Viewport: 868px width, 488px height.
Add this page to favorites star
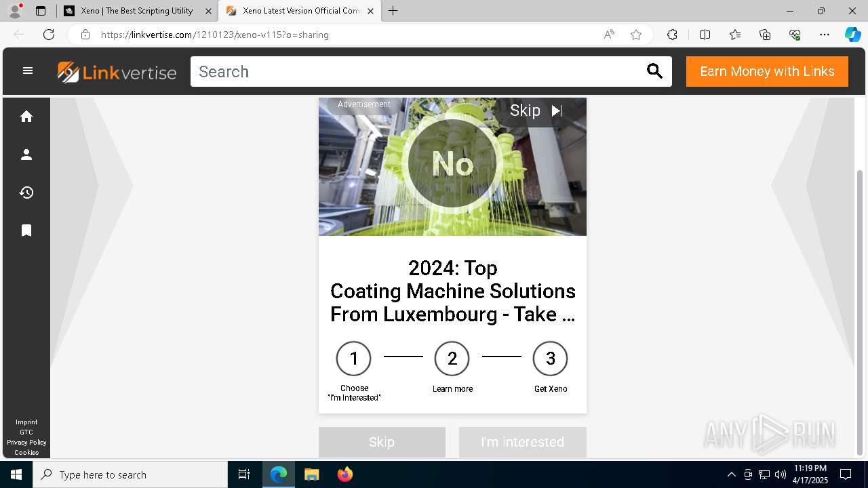[x=636, y=35]
